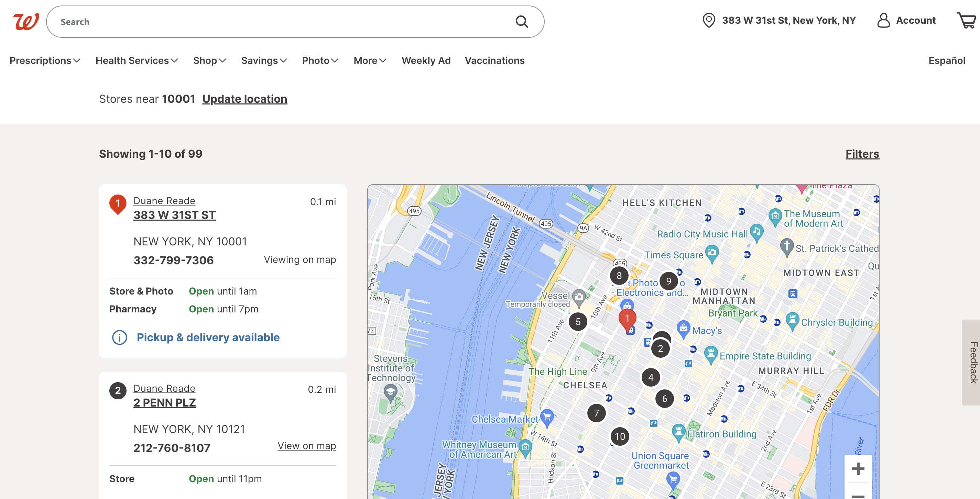Click the Walgreens logo
The image size is (980, 499).
[26, 22]
